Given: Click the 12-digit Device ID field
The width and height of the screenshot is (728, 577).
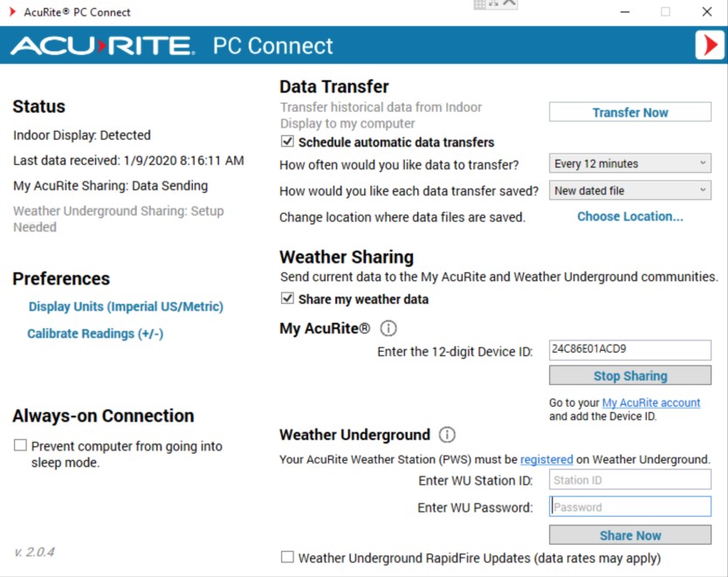Looking at the screenshot, I should [630, 350].
